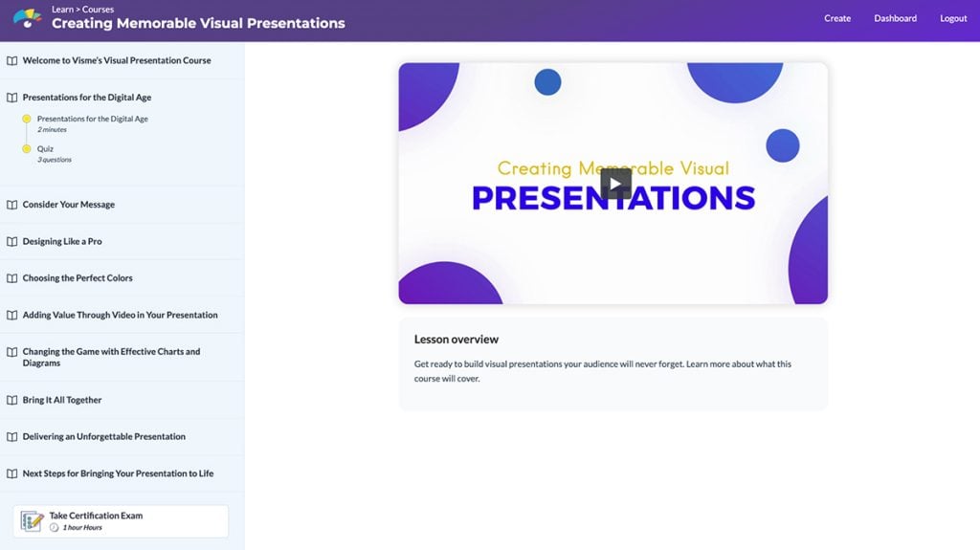Viewport: 980px width, 550px height.
Task: Collapse the Presentations for the Digital Age chapter
Action: click(x=86, y=98)
